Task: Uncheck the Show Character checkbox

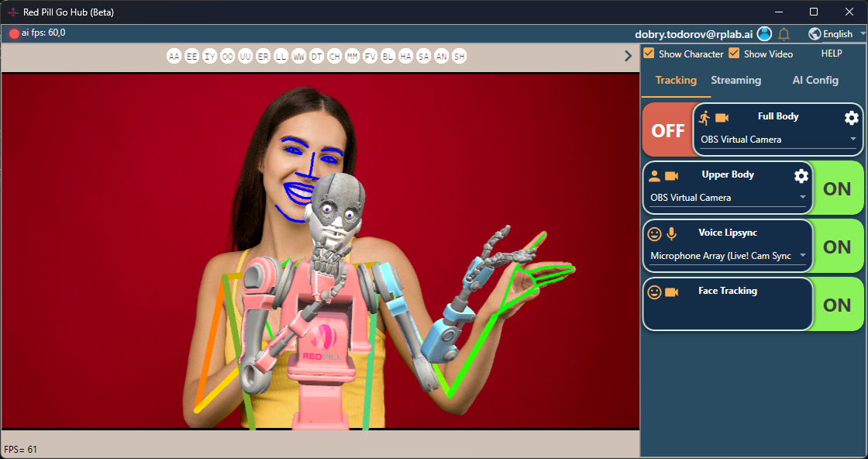Action: point(649,53)
